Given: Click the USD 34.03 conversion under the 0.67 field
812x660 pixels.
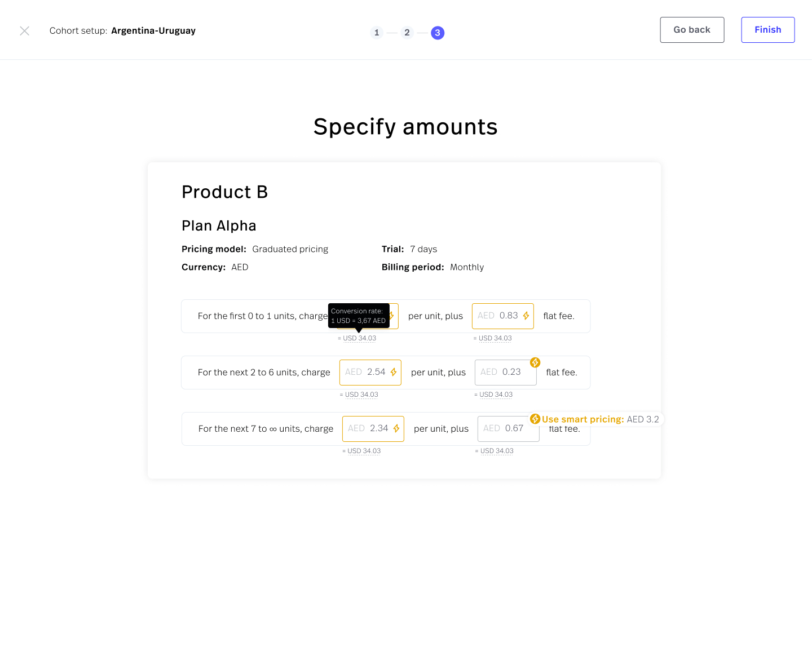Looking at the screenshot, I should 497,451.
